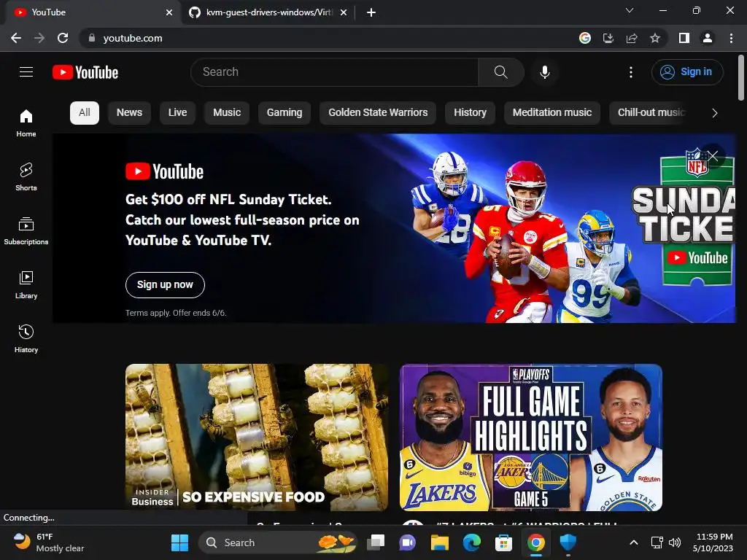Open the Windows Start menu
The width and height of the screenshot is (747, 560).
click(x=179, y=542)
